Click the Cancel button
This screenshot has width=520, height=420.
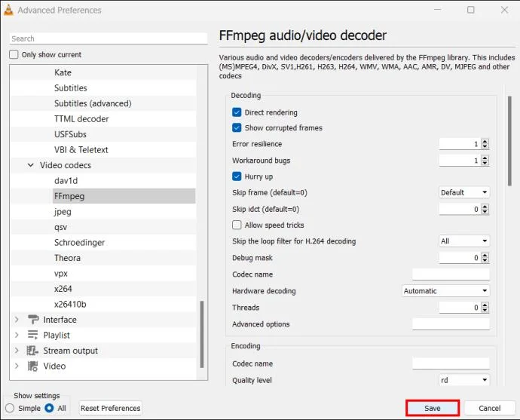[x=490, y=408]
